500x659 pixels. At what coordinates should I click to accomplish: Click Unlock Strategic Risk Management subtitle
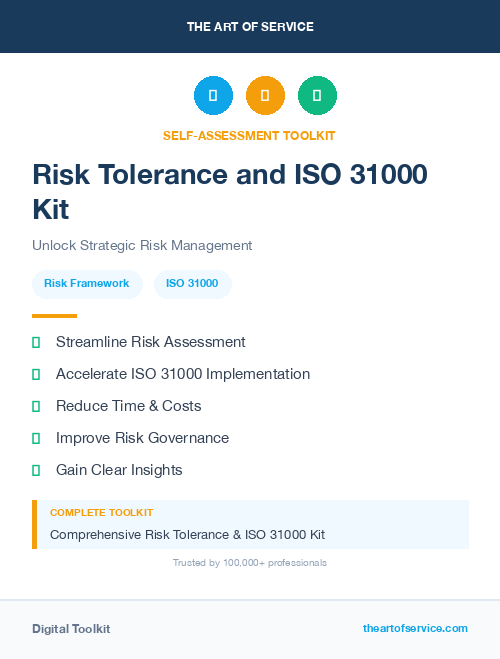point(142,245)
